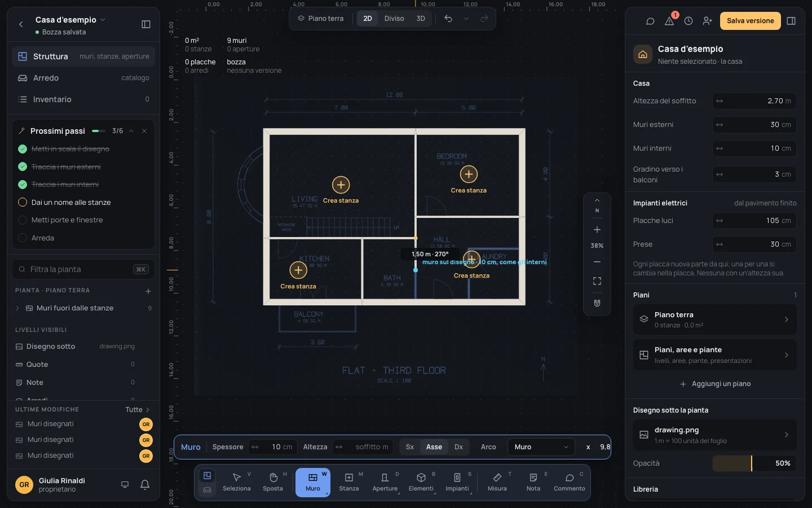
Task: Choose the Sposta hand tool
Action: tap(273, 482)
